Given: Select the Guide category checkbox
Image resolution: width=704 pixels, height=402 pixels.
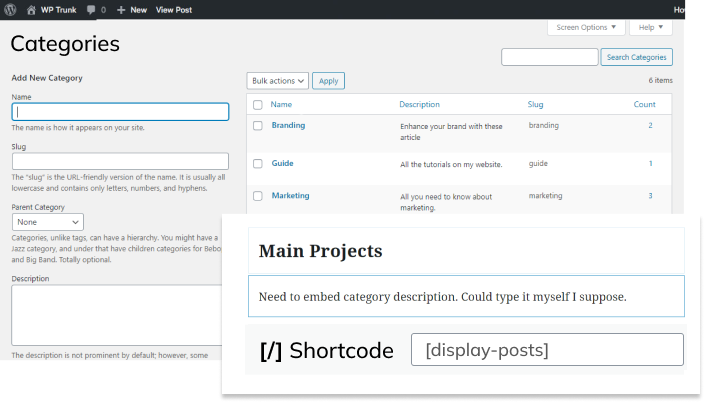Looking at the screenshot, I should (257, 163).
